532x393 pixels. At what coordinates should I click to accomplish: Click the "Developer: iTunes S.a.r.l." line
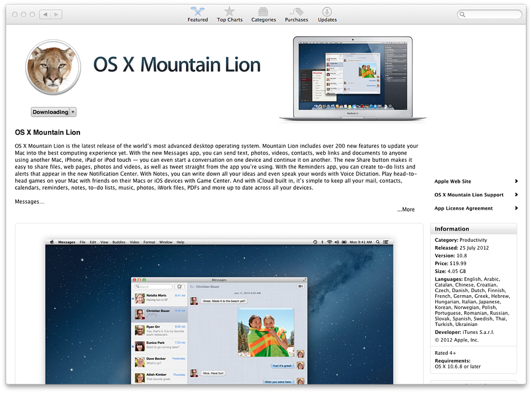[x=464, y=332]
